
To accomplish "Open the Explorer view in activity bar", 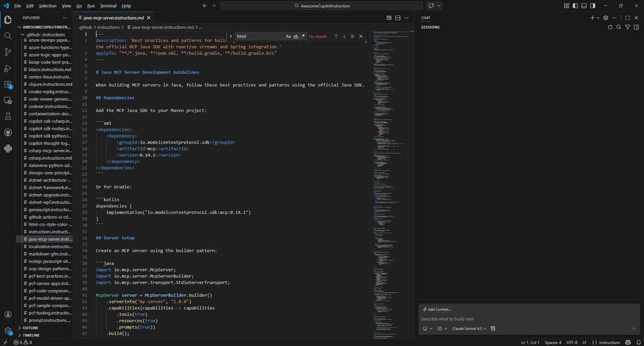I will 8,20.
